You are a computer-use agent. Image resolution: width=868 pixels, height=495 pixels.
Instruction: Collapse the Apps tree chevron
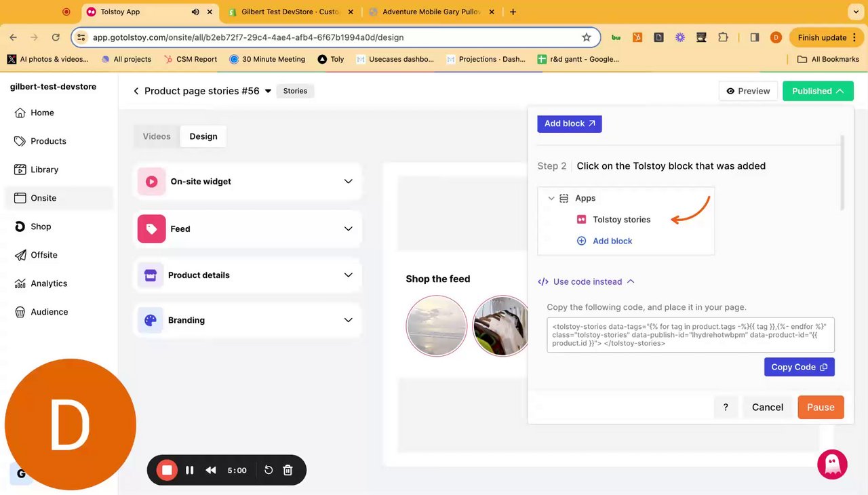click(x=551, y=198)
